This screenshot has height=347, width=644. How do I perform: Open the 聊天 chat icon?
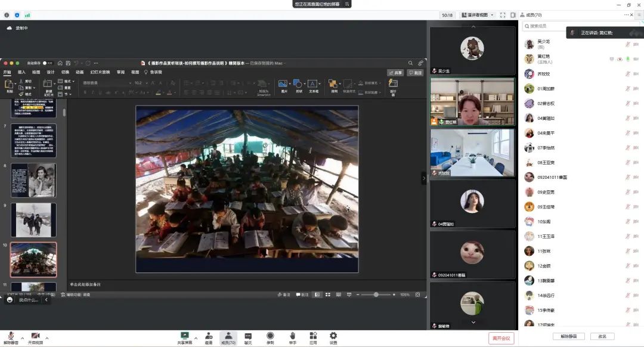pos(248,336)
